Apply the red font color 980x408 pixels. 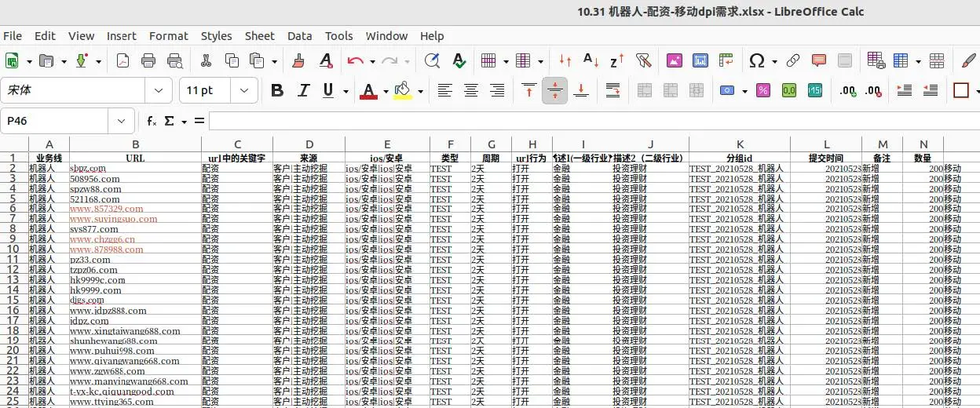[x=368, y=91]
